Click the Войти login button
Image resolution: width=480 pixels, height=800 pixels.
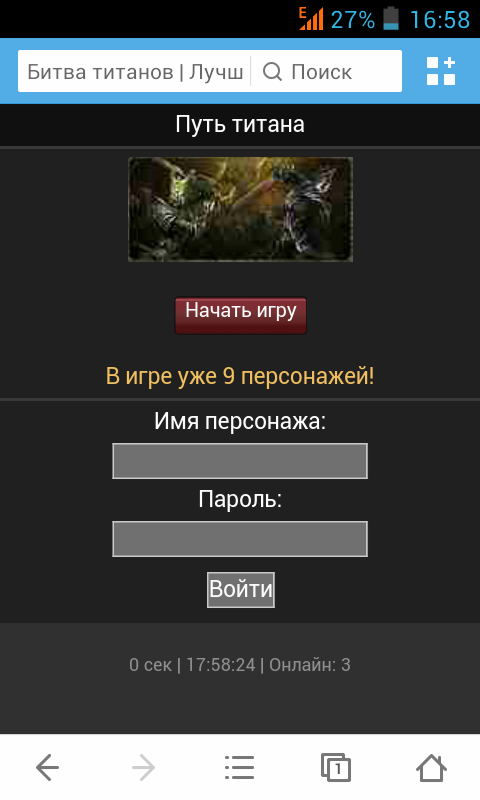tap(241, 590)
